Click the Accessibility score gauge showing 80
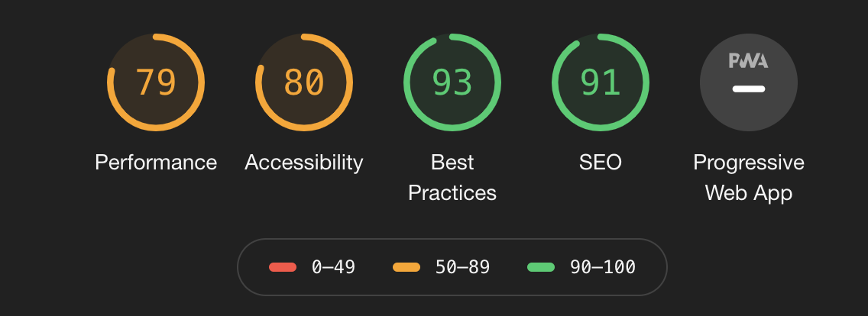Image resolution: width=868 pixels, height=316 pixels. click(304, 82)
